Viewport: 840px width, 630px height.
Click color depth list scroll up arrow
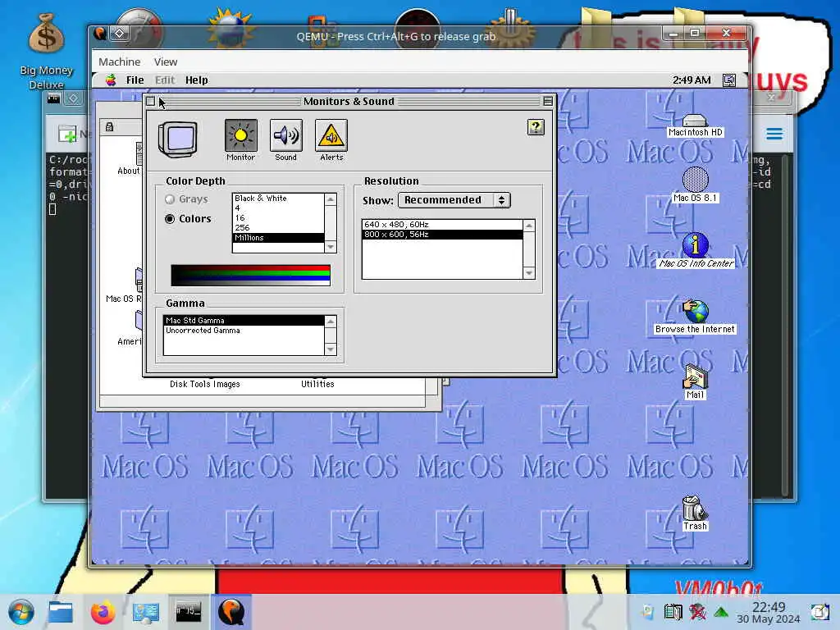point(331,199)
